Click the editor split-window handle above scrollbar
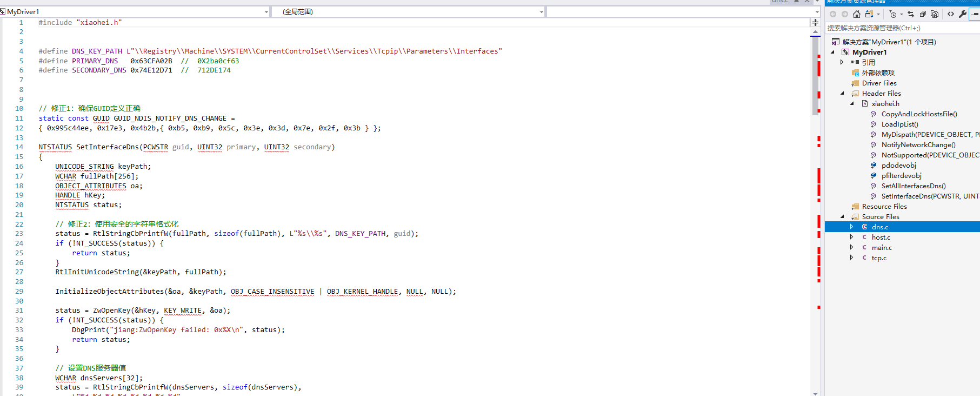980x396 pixels. (x=815, y=22)
